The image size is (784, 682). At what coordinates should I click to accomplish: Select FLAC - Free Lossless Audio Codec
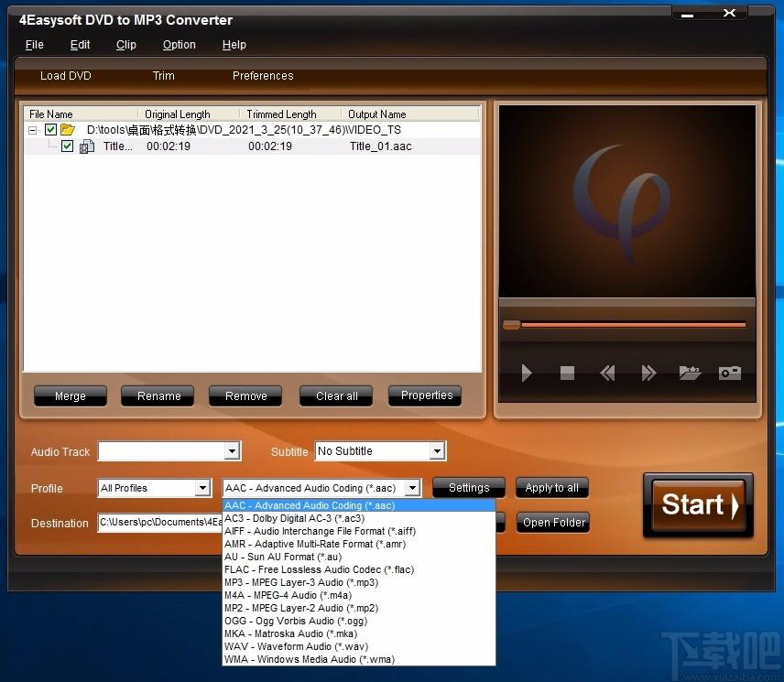pos(359,569)
